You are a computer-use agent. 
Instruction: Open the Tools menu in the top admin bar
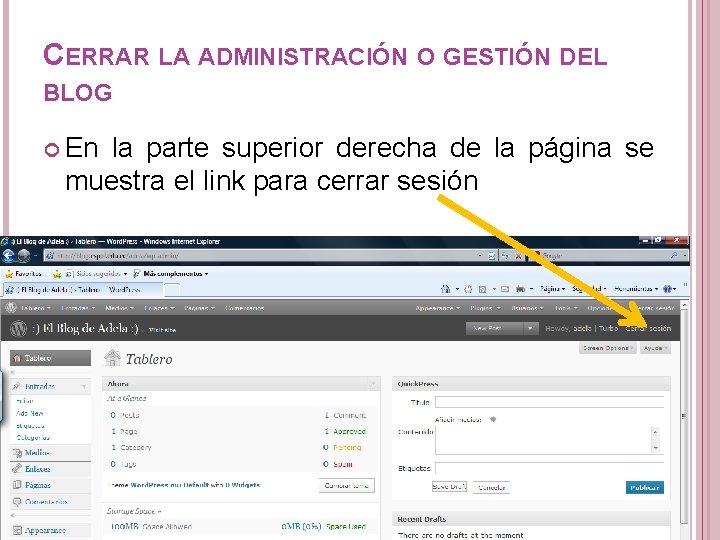pyautogui.click(x=566, y=308)
